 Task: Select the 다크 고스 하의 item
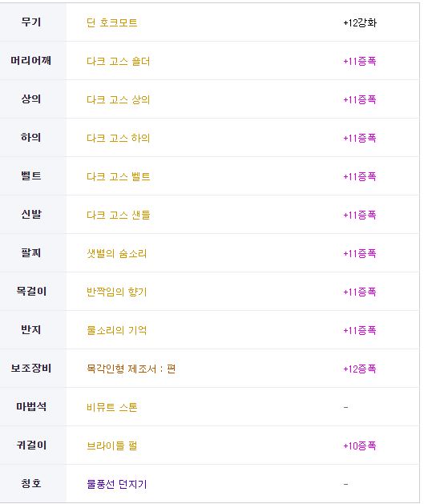pos(119,138)
